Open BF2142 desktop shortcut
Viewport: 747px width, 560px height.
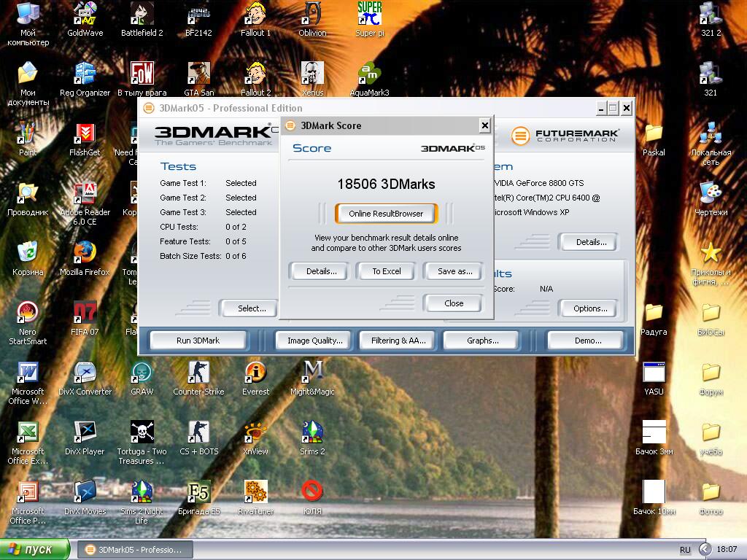[x=198, y=20]
